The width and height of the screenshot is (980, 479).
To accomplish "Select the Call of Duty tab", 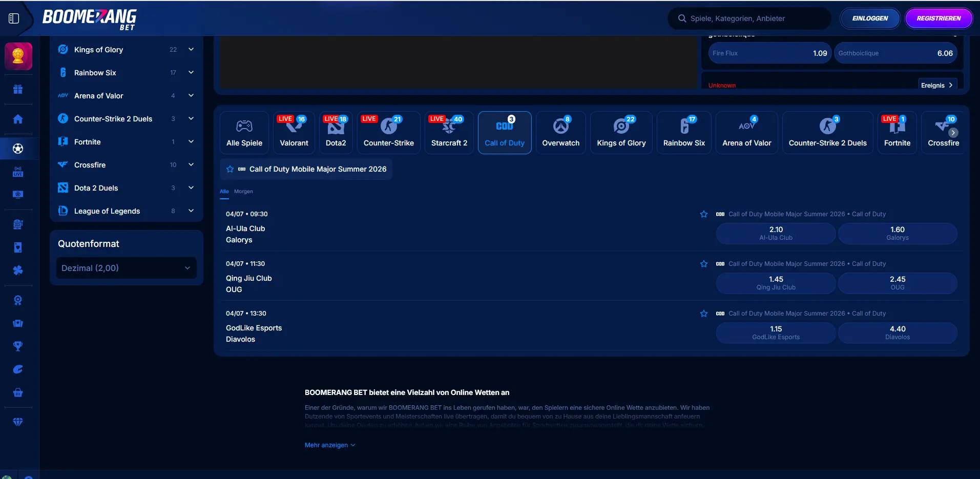I will (x=505, y=133).
